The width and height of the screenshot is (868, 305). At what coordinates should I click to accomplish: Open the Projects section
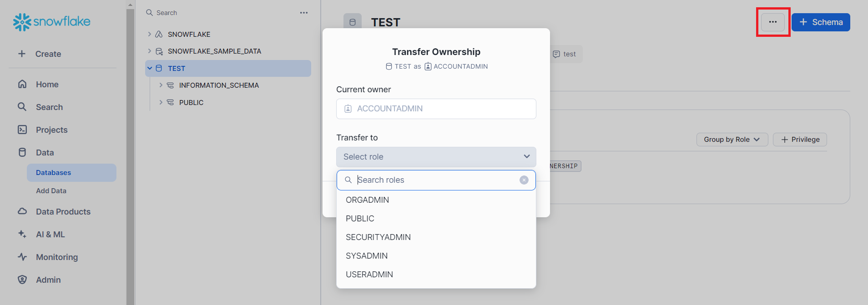pyautogui.click(x=51, y=130)
